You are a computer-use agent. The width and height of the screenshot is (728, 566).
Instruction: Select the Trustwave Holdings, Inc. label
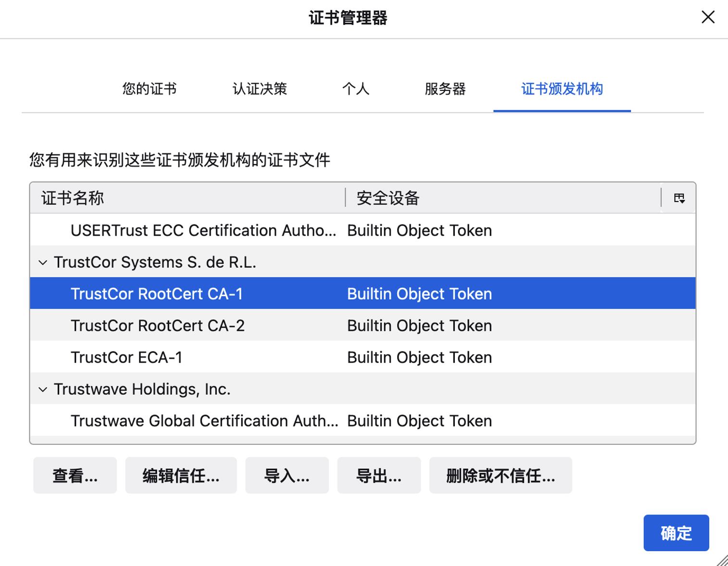click(142, 390)
